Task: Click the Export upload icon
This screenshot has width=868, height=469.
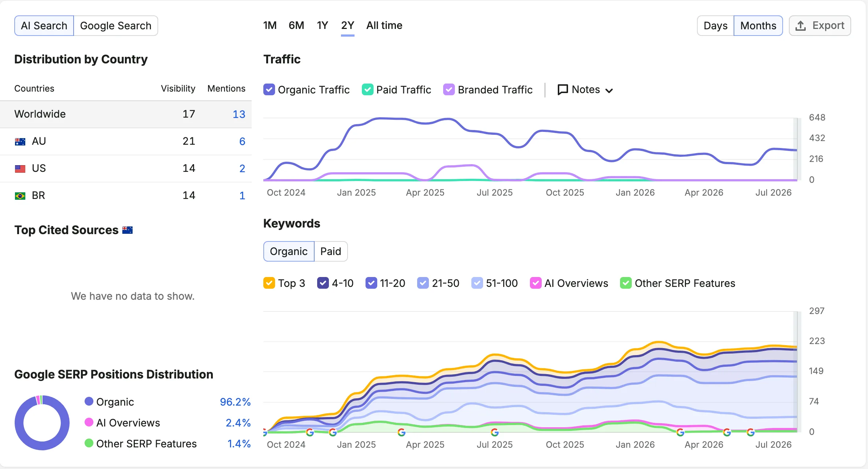Action: 801,26
